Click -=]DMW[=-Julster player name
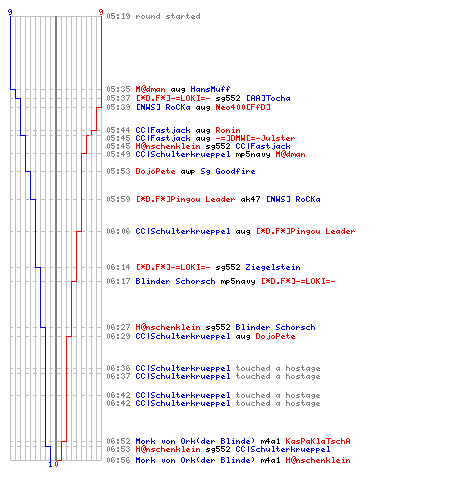450x500 pixels. (x=255, y=138)
